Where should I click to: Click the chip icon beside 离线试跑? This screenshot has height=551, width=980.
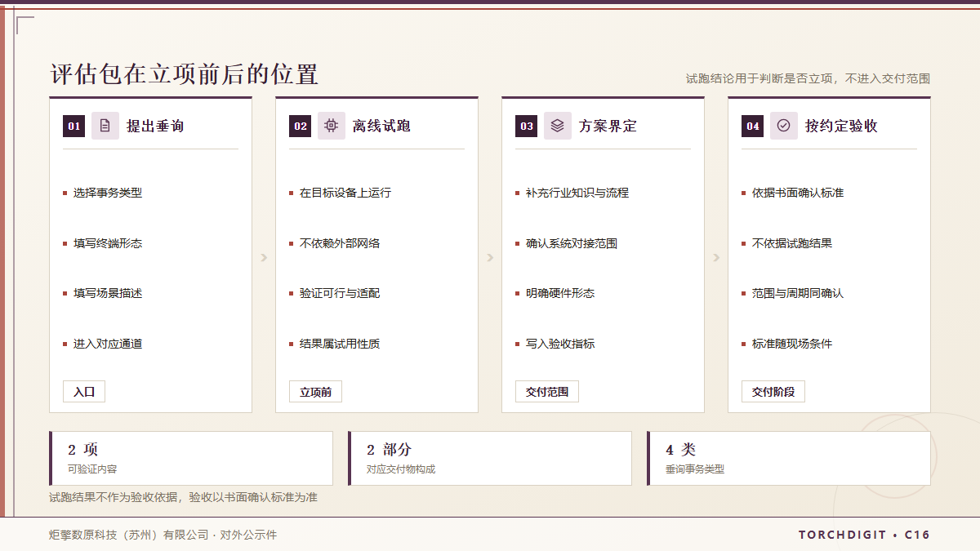332,126
